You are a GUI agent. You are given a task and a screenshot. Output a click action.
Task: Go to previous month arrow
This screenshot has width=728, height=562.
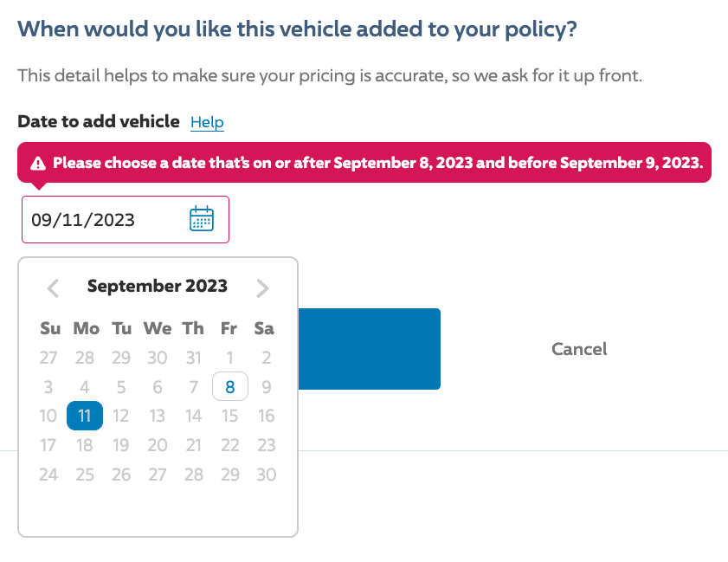[54, 288]
